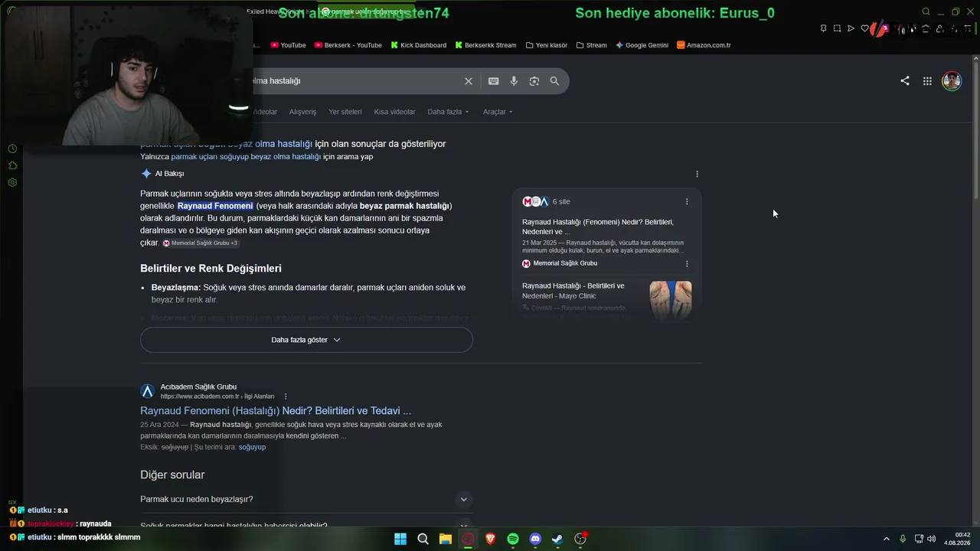Open the taskbar app with red notification badge
This screenshot has height=551, width=980.
click(x=580, y=539)
